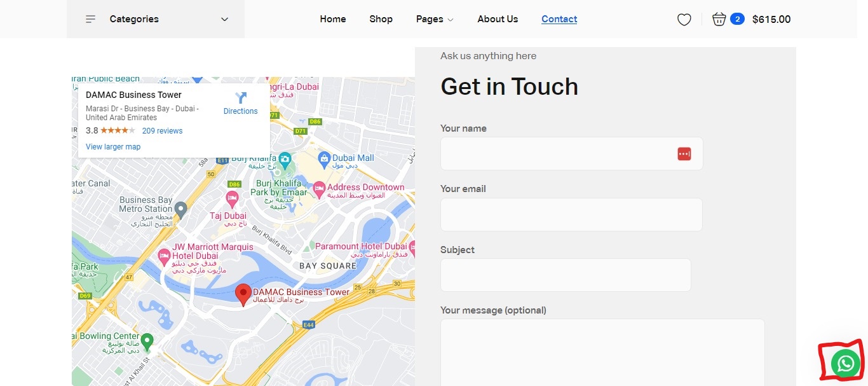
Task: Click into the Subject text field
Action: 565,275
